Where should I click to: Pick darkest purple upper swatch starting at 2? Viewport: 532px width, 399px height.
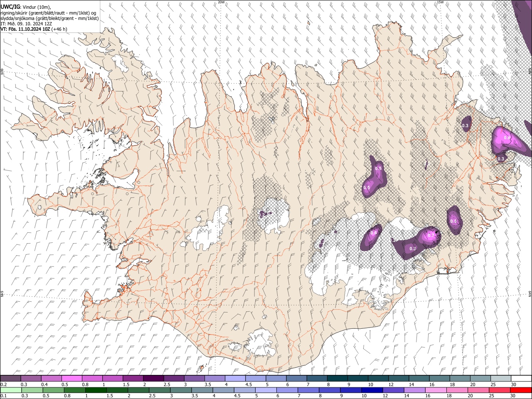tap(153, 379)
